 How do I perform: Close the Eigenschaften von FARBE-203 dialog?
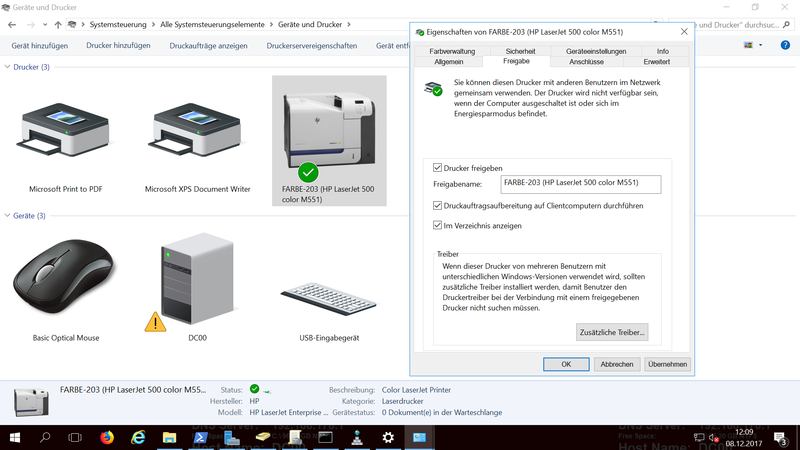[x=684, y=32]
